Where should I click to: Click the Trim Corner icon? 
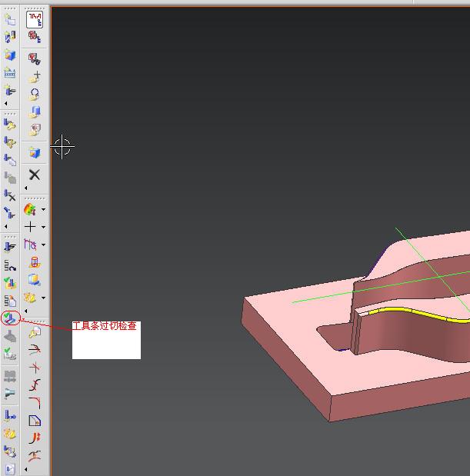[35, 368]
